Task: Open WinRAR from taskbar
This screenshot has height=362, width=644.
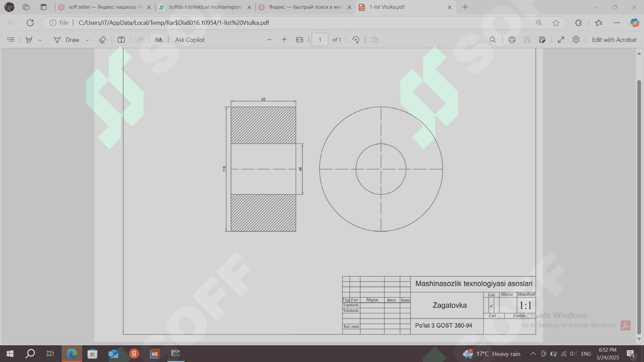Action: 176,354
